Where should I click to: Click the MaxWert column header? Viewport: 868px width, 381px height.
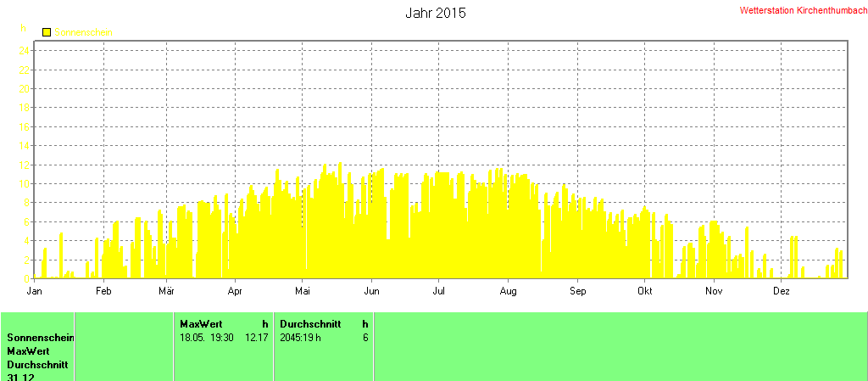click(x=200, y=324)
